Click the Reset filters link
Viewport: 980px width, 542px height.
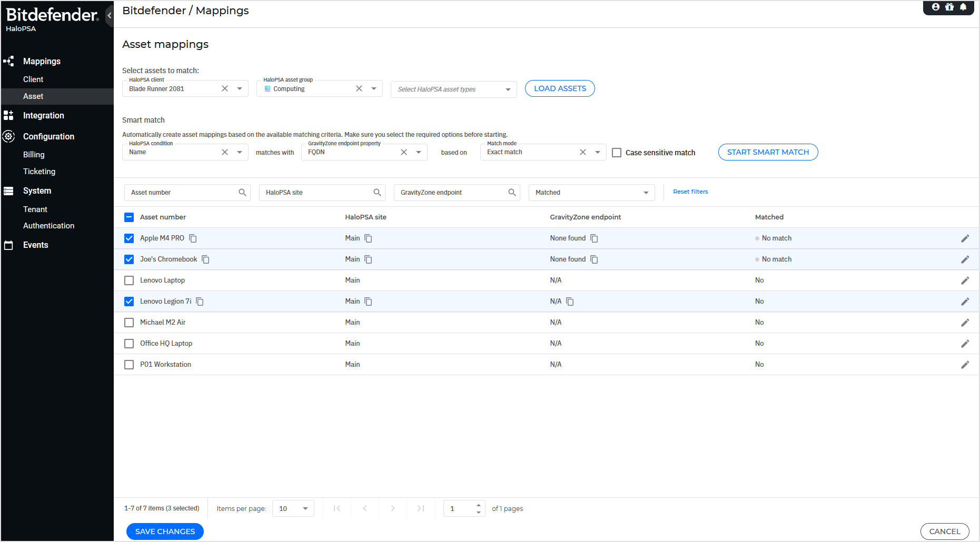tap(690, 192)
